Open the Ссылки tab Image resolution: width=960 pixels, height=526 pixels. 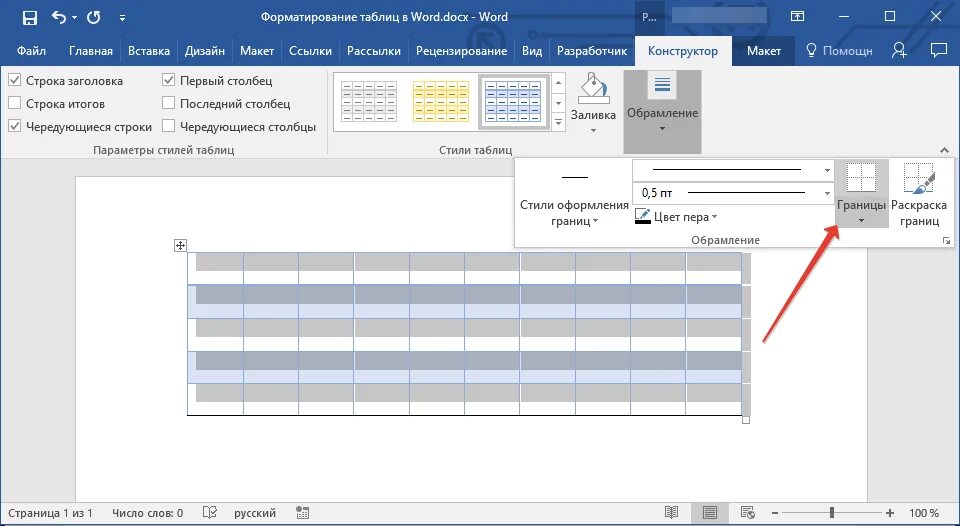click(x=310, y=51)
